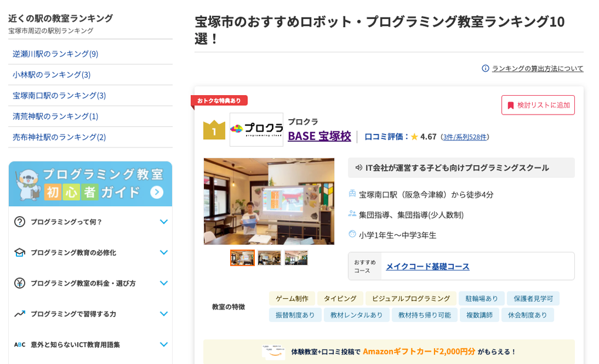599x364 pixels.
Task: Select the third classroom photo thumbnail
Action: 296,258
